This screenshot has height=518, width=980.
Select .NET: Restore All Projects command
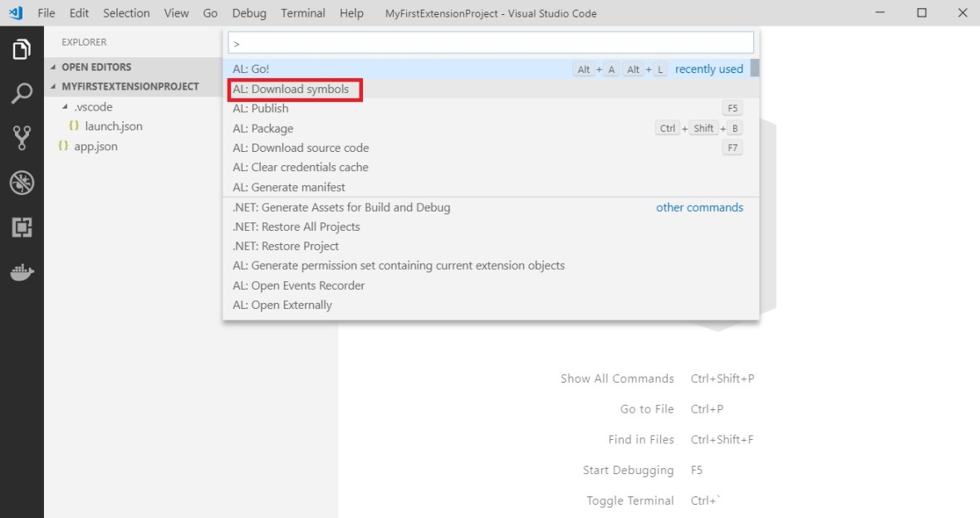pyautogui.click(x=296, y=227)
